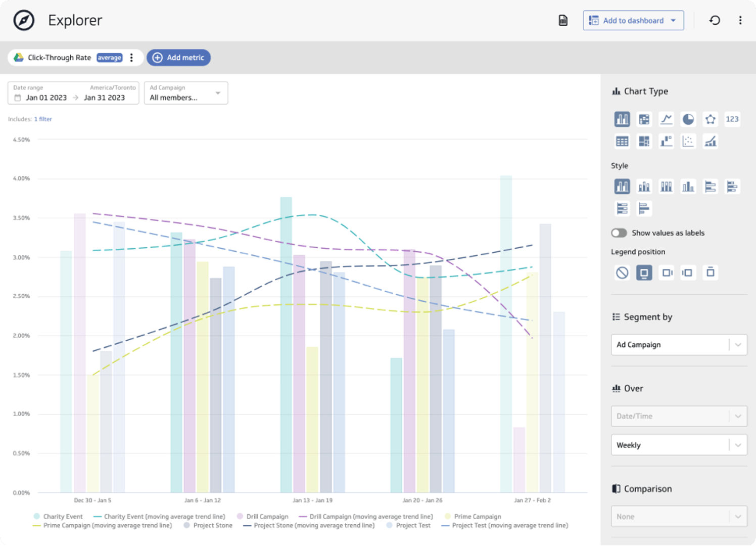The width and height of the screenshot is (756, 546).
Task: Open the Segment by Ad Campaign dropdown
Action: (x=679, y=345)
